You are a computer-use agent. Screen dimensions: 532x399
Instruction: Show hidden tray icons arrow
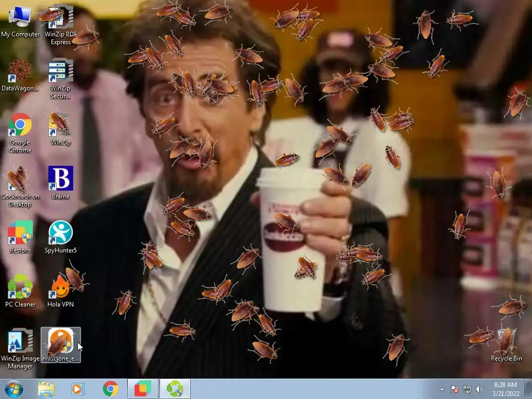[x=442, y=390]
